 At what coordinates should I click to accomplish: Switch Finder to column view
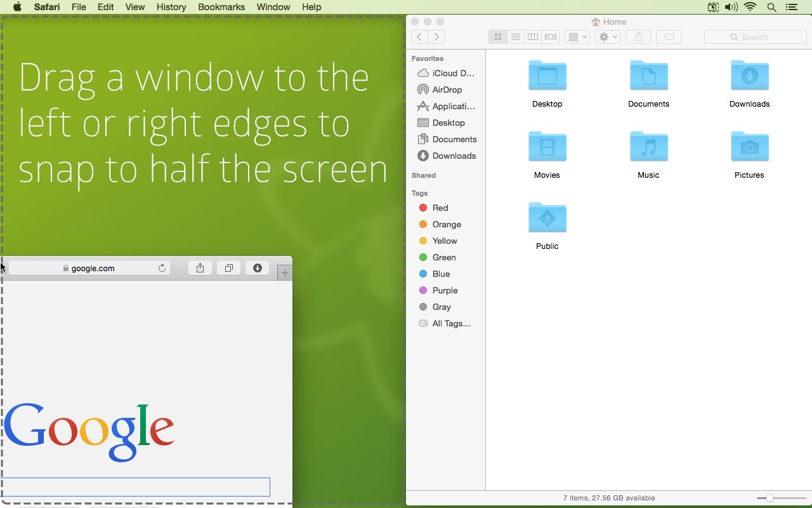(533, 37)
